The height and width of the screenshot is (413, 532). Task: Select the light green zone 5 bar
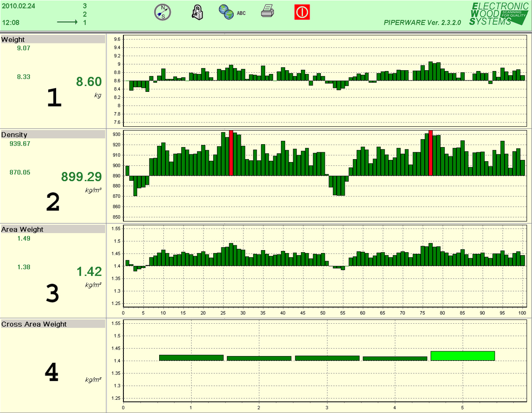pyautogui.click(x=463, y=356)
